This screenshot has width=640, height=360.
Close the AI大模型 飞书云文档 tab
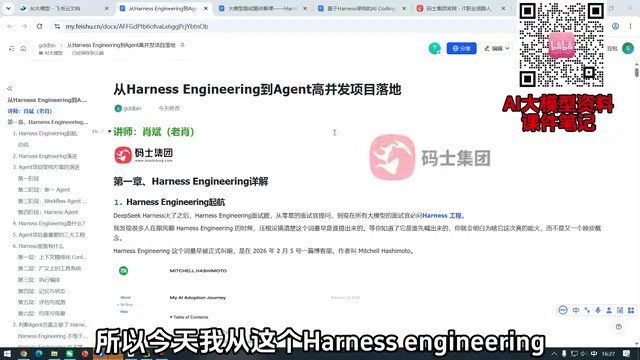point(107,8)
